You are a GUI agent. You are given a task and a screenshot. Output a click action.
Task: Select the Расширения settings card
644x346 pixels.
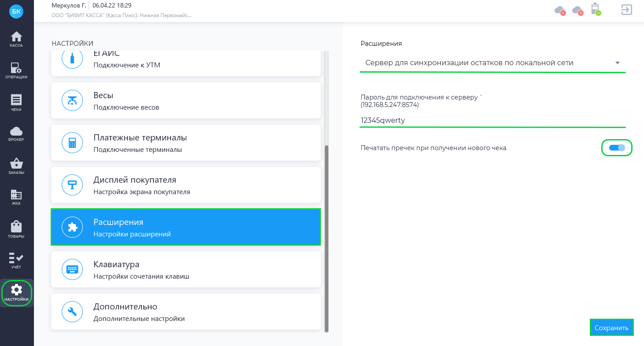pos(186,227)
